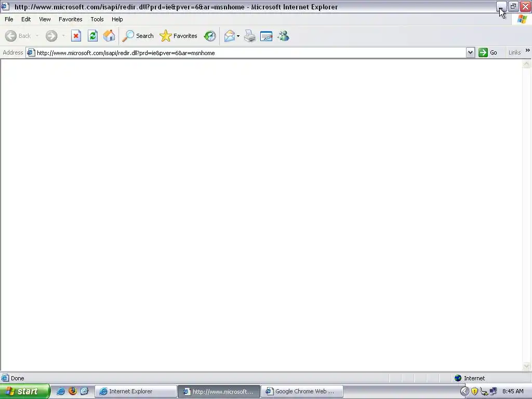532x399 pixels.
Task: Click the security shield tray icon
Action: (474, 392)
